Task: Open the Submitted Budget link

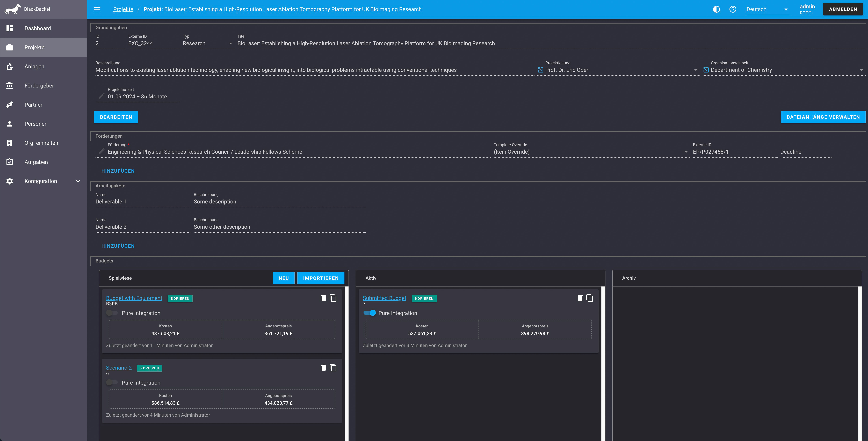Action: pyautogui.click(x=384, y=298)
